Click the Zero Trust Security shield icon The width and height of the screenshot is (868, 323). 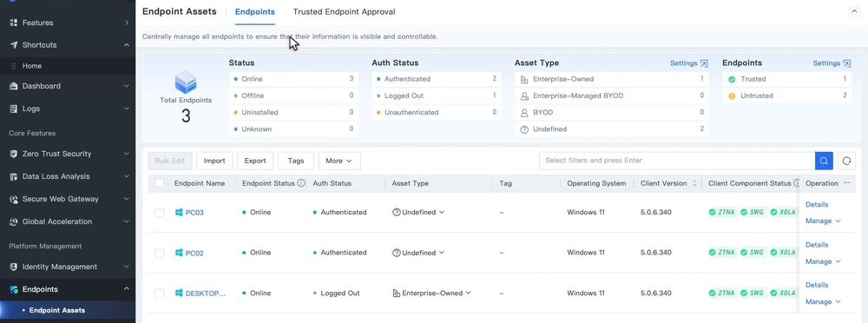14,154
